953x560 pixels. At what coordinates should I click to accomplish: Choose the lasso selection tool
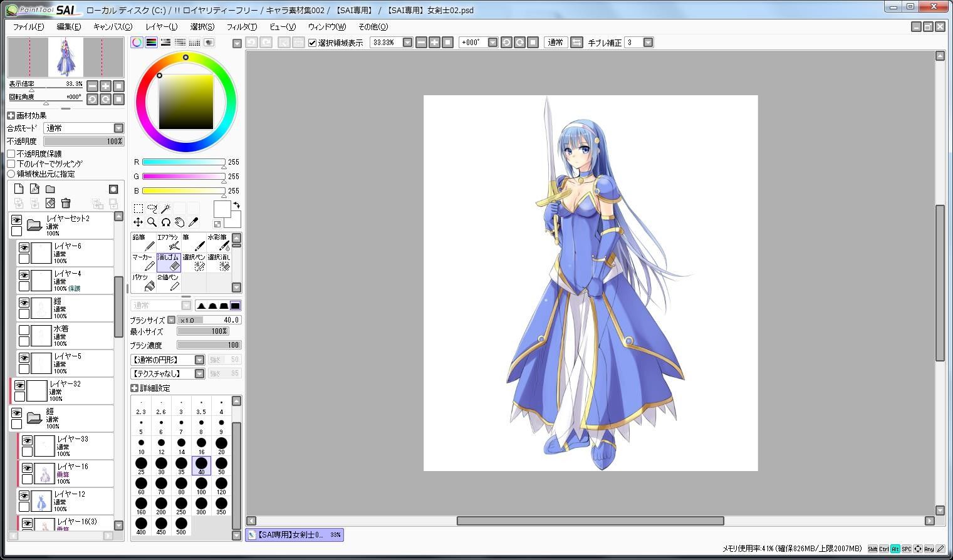click(x=152, y=208)
